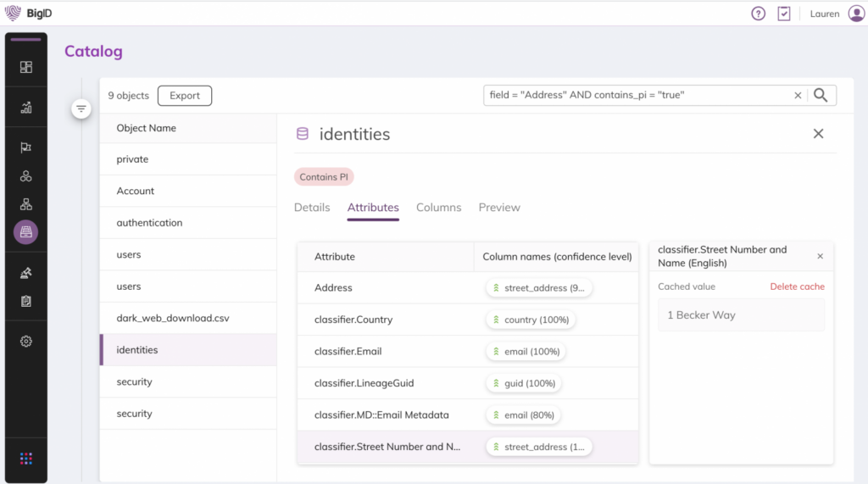The width and height of the screenshot is (868, 484).
Task: Open the tasks checklist icon in header
Action: [x=784, y=14]
